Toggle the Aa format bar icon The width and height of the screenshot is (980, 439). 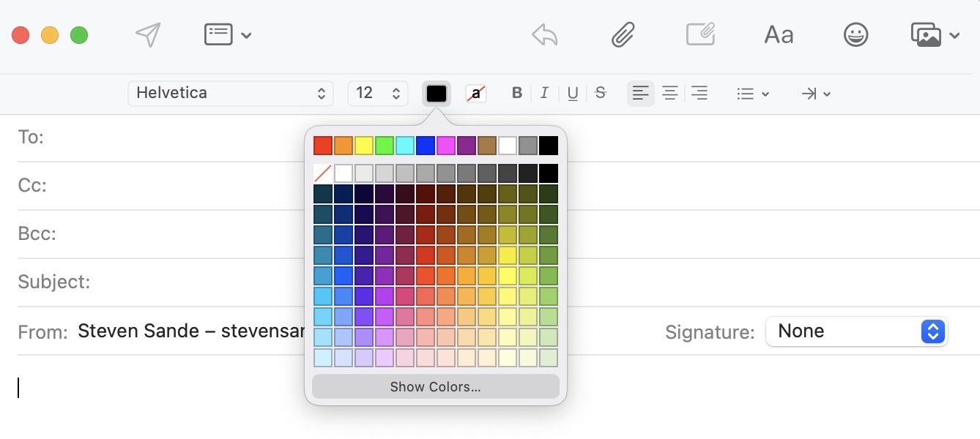779,34
